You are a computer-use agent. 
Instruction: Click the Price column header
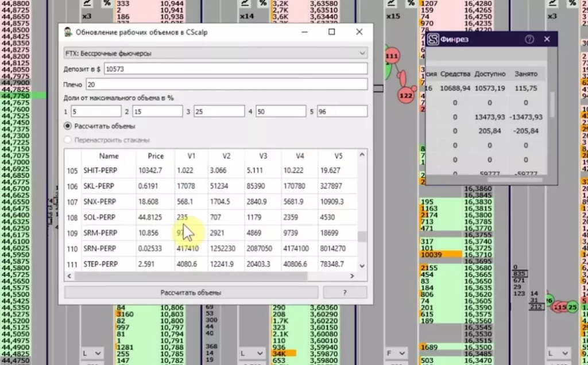click(x=155, y=156)
